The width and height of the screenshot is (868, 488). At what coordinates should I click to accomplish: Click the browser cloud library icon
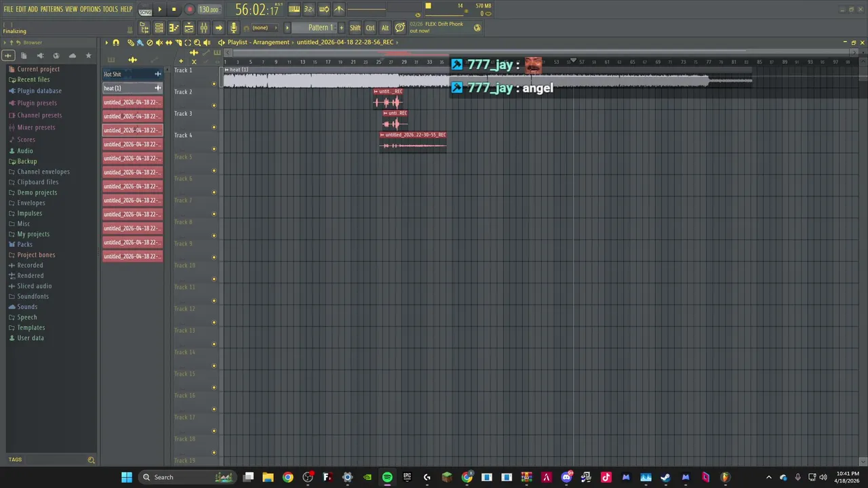73,56
